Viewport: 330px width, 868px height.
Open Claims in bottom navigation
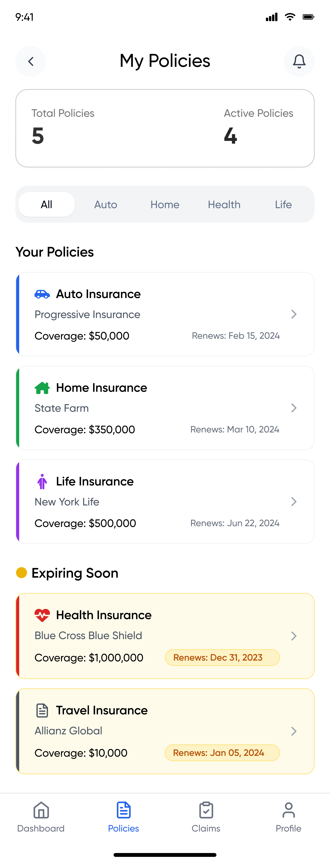coord(206,817)
